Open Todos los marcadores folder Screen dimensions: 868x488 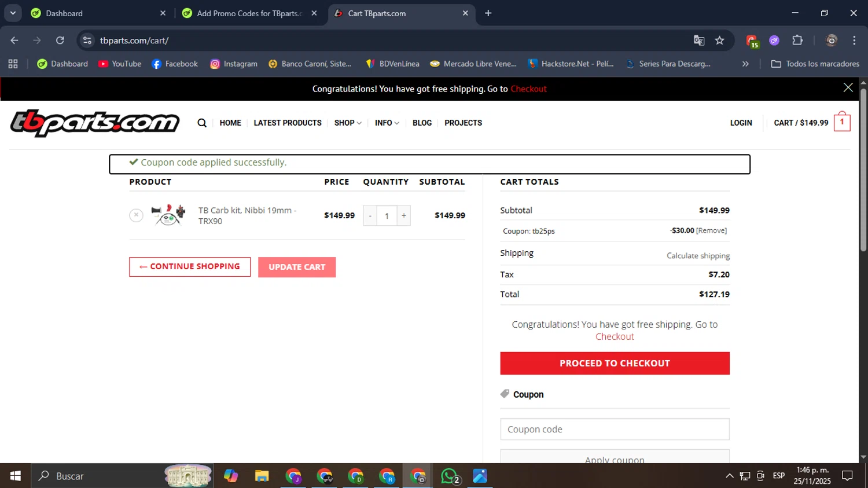[815, 64]
